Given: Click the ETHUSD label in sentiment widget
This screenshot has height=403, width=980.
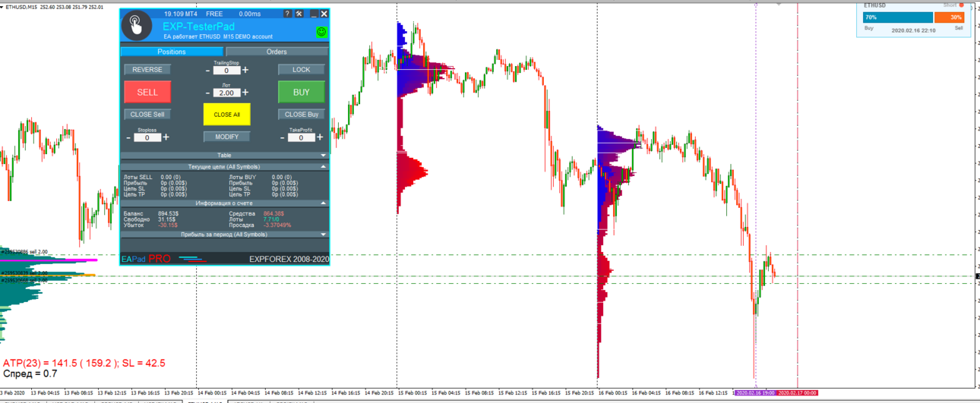Looking at the screenshot, I should (875, 5).
